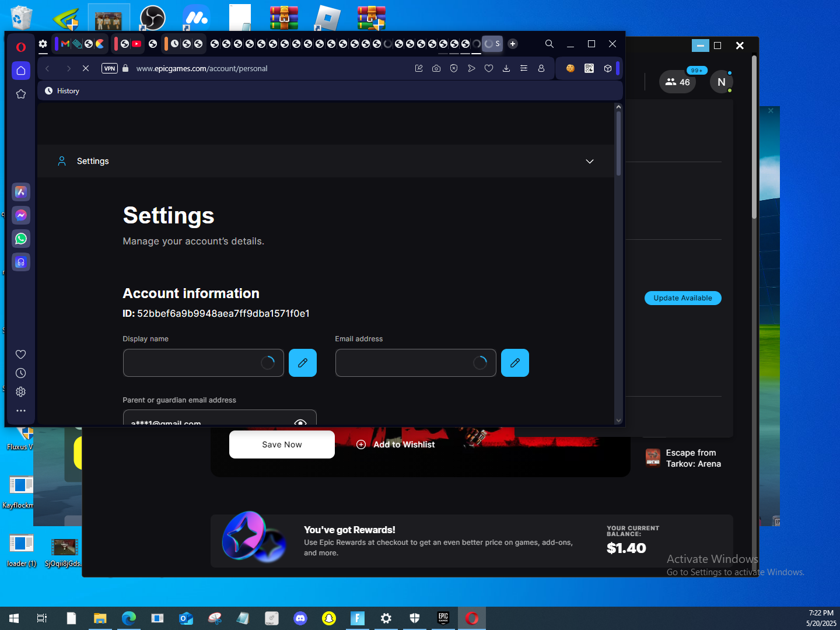Take a snapshot with camera icon
The width and height of the screenshot is (840, 630).
[436, 68]
